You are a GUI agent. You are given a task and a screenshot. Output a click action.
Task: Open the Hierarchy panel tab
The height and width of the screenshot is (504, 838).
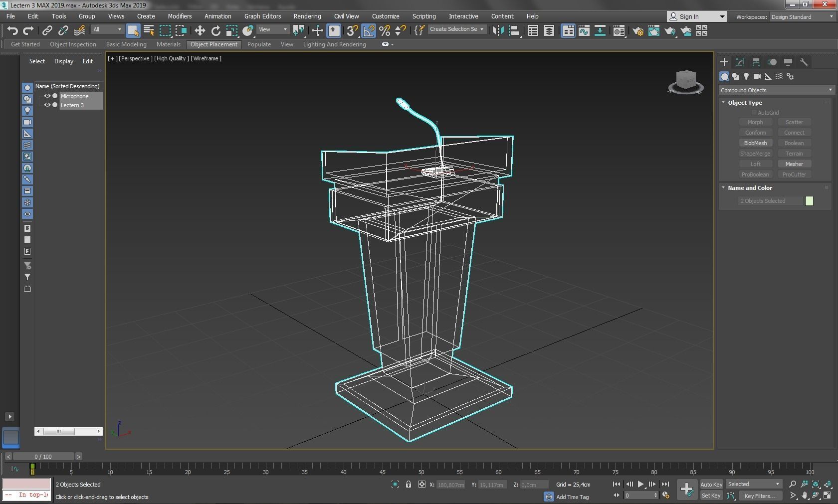tap(756, 62)
